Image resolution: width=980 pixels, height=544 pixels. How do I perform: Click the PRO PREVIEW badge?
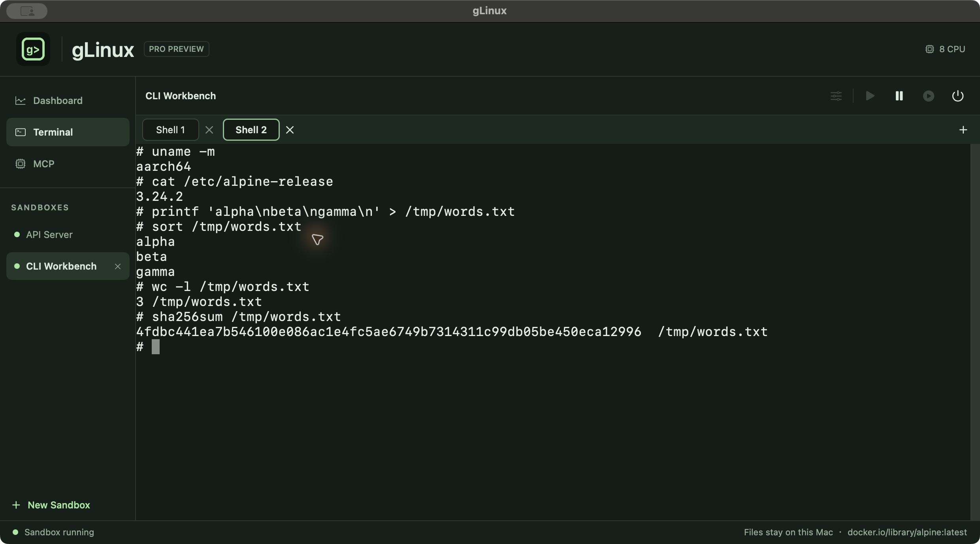click(x=176, y=49)
